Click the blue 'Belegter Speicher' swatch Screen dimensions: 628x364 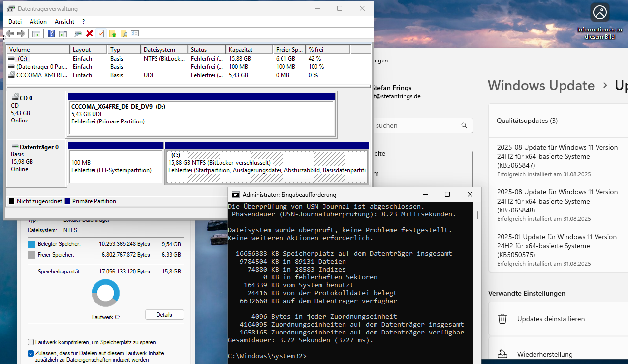[x=31, y=244]
